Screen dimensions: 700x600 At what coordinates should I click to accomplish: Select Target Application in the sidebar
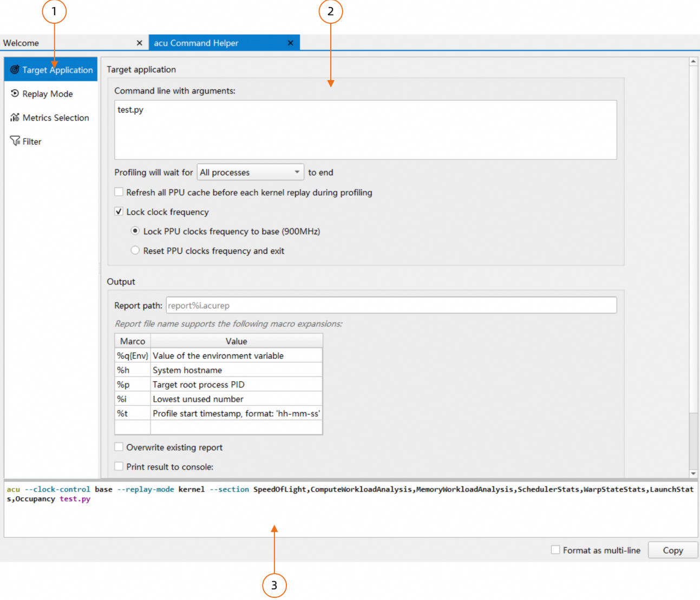(x=51, y=70)
